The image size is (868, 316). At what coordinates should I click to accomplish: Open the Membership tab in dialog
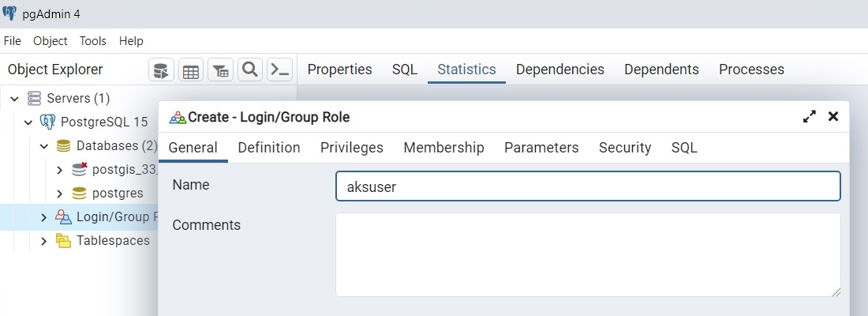pyautogui.click(x=444, y=148)
